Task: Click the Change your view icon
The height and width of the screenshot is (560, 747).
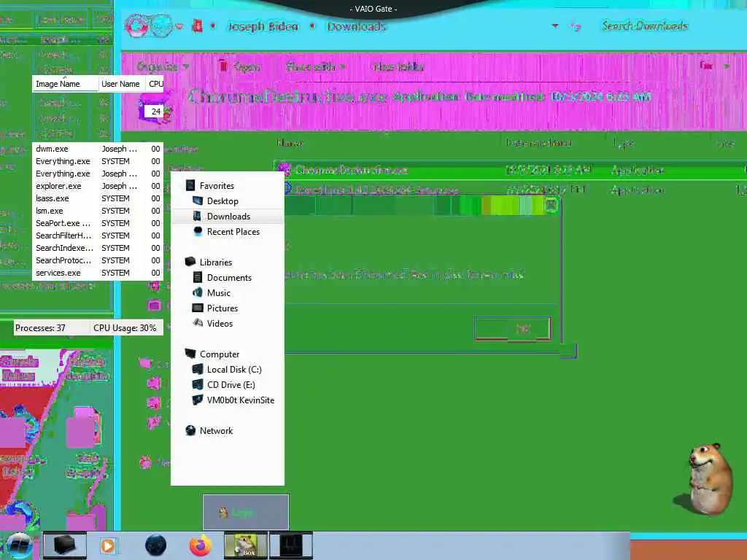Action: [x=706, y=65]
